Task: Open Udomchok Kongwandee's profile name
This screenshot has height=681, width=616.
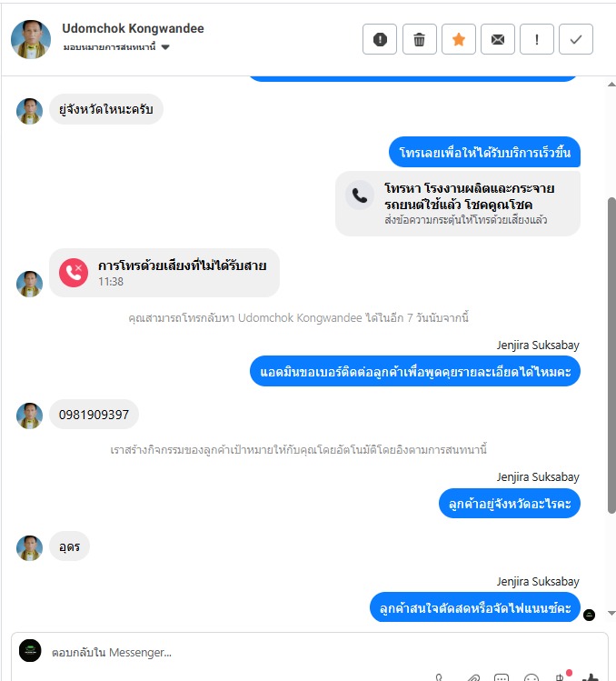Action: (133, 29)
